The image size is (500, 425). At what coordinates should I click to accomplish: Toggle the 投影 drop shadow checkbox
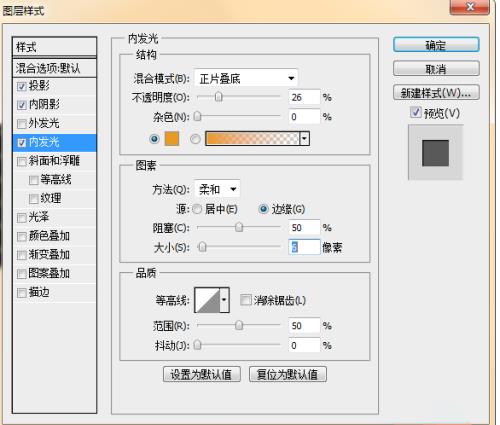point(22,87)
